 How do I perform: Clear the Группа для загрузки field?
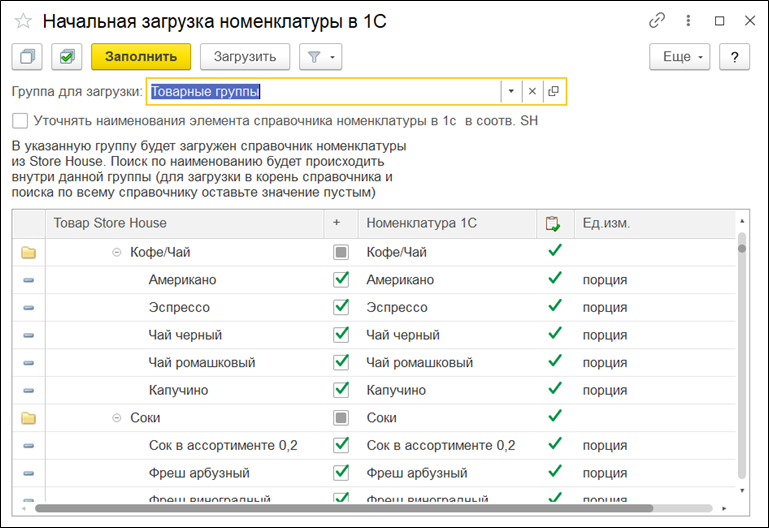(x=532, y=92)
